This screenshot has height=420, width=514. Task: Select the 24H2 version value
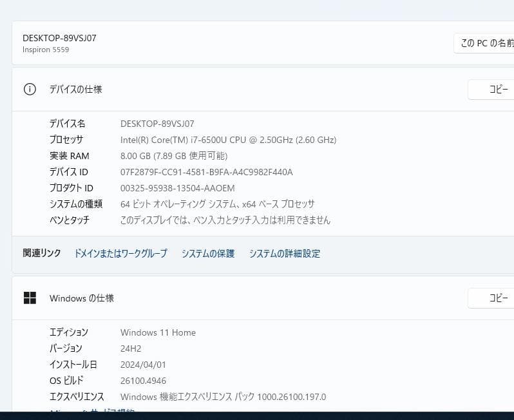click(131, 348)
